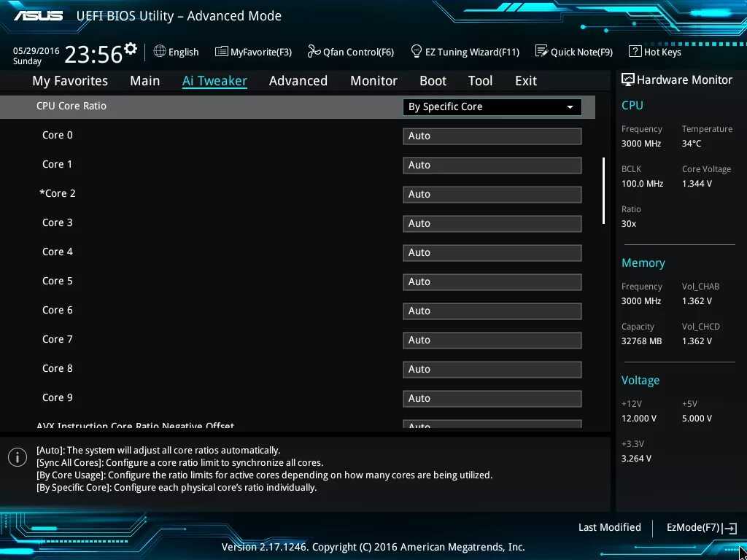Image resolution: width=747 pixels, height=560 pixels.
Task: Click the Core 1 ratio field
Action: (492, 166)
